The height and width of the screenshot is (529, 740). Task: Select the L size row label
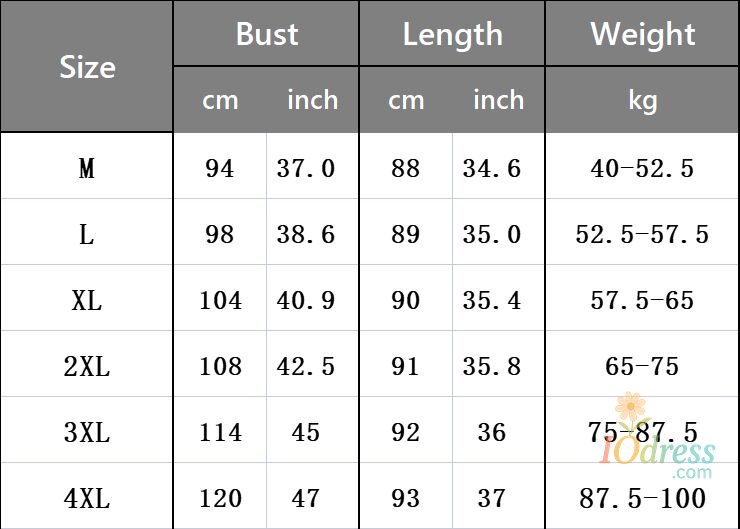pyautogui.click(x=87, y=235)
